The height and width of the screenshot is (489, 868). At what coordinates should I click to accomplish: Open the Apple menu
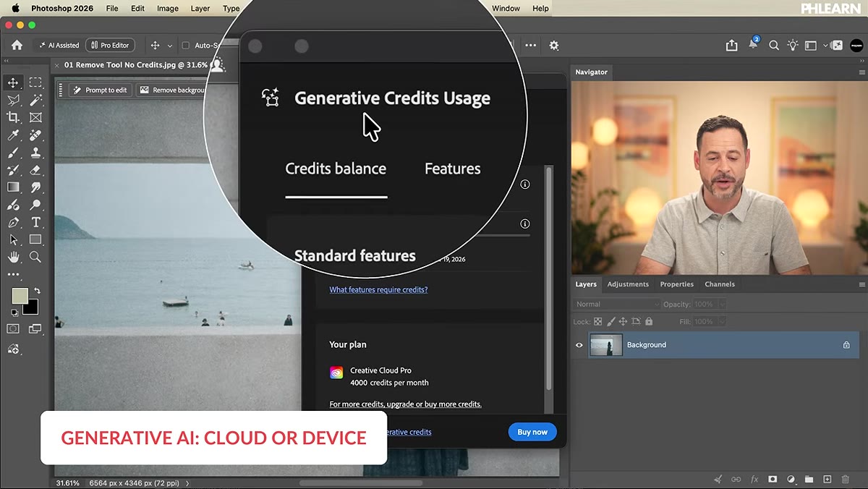[x=15, y=8]
